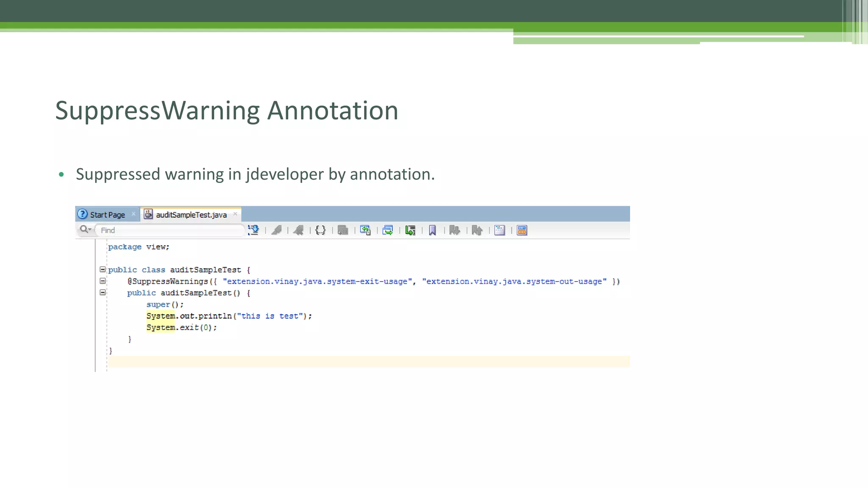Collapse the SuppressWarnings annotation fold
Screen dimensions: 868x488
(103, 281)
